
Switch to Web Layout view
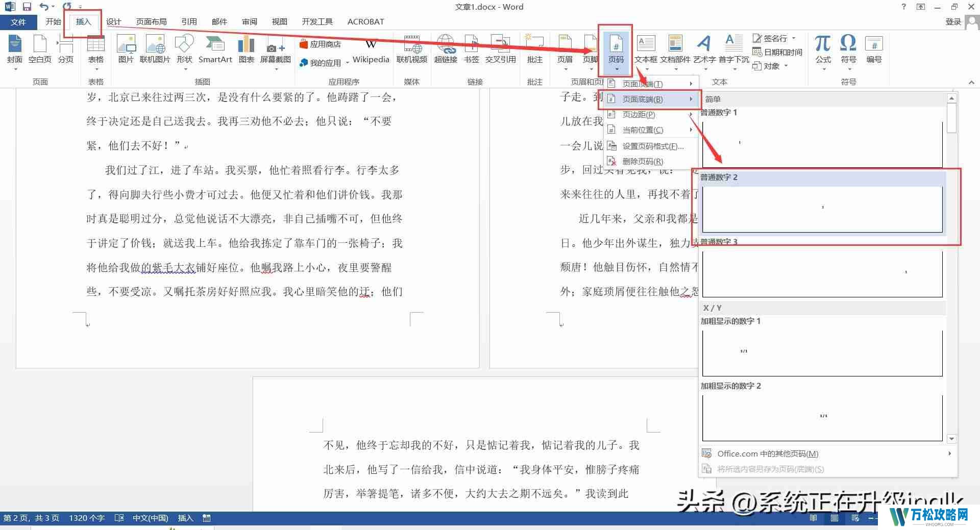[855, 518]
